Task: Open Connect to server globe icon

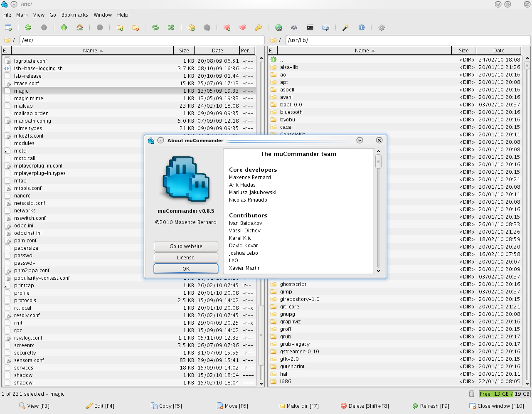Action: [278, 27]
